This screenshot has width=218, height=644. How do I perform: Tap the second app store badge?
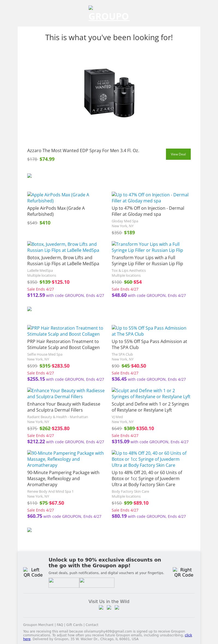coord(97,583)
